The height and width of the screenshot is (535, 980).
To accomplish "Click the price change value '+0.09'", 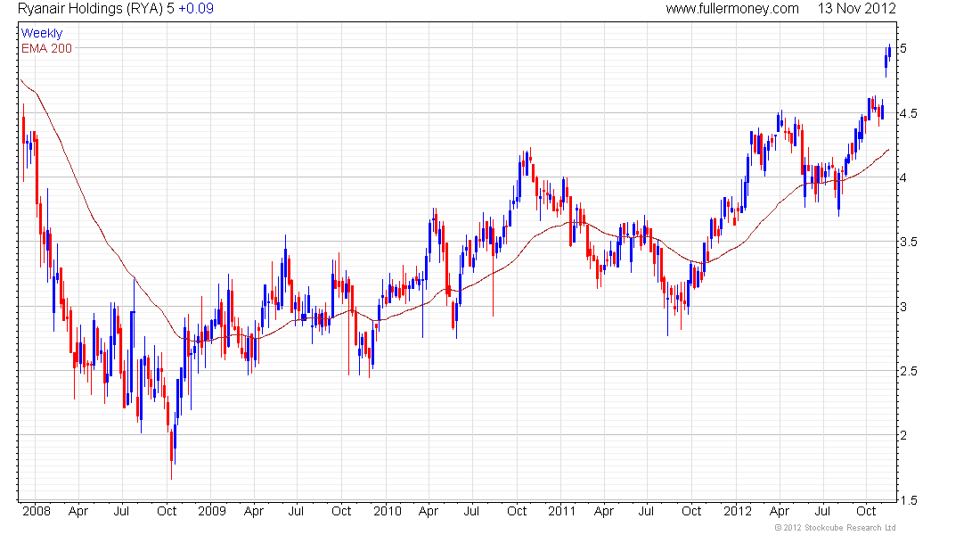I will click(x=196, y=9).
